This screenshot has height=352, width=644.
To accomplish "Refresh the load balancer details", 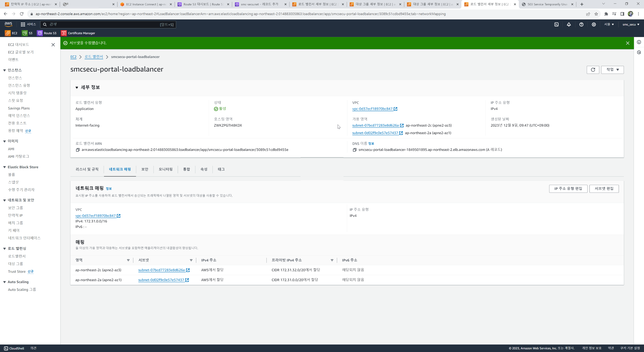I will tap(593, 70).
